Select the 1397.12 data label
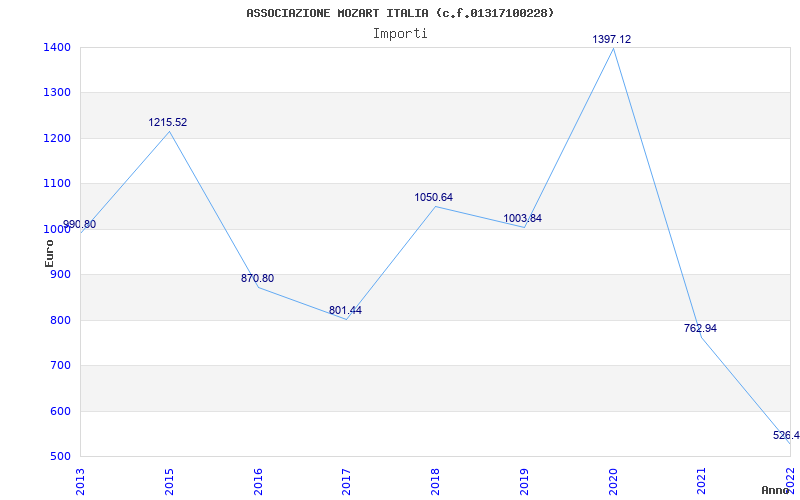Viewport: 800px width, 500px height. 611,39
